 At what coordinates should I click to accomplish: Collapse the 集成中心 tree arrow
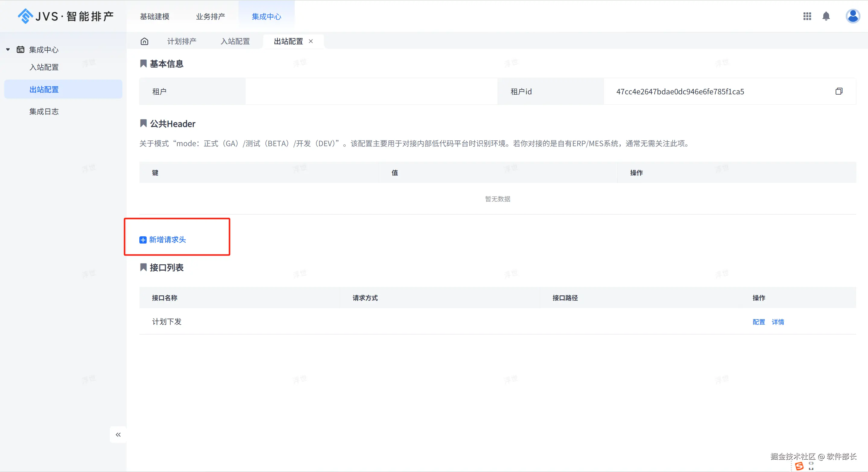pos(8,50)
